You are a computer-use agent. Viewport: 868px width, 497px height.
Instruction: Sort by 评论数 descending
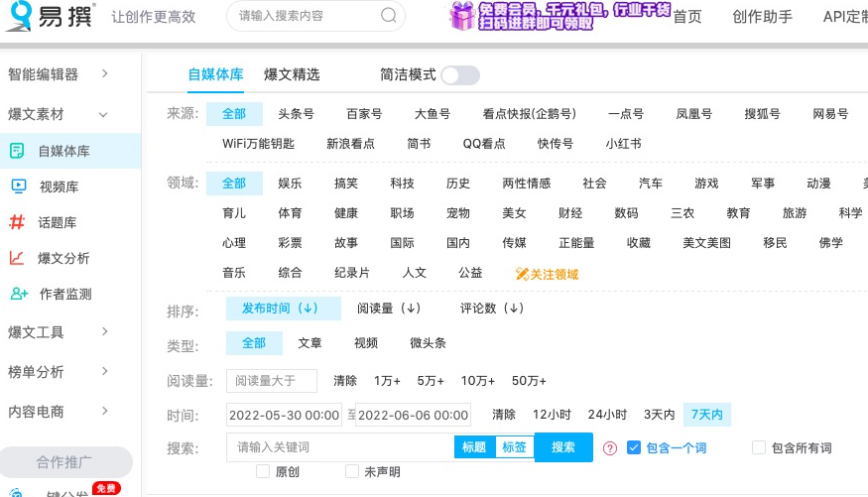492,309
